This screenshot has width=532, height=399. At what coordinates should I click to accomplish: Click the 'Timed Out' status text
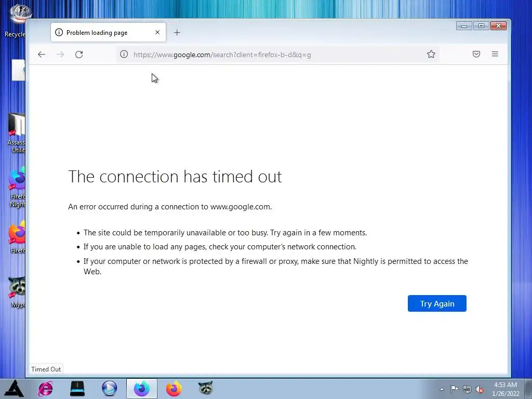pos(46,369)
